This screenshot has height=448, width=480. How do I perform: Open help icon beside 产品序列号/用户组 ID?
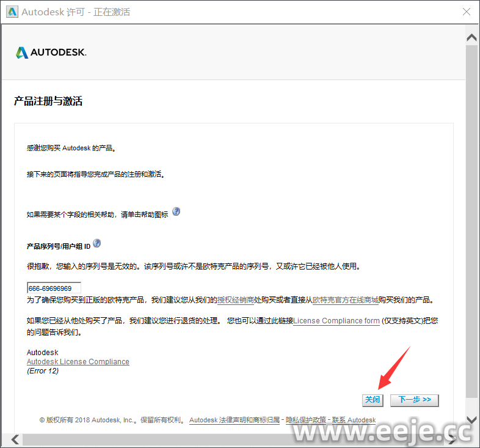click(96, 243)
